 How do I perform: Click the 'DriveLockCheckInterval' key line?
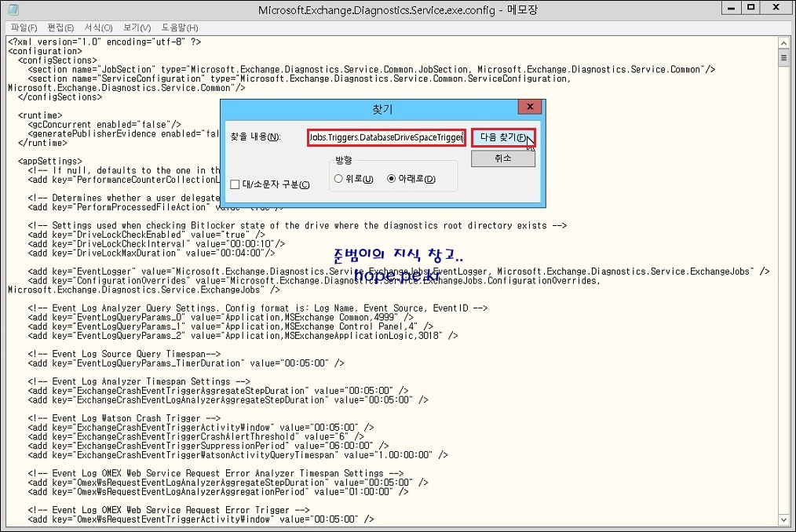156,244
